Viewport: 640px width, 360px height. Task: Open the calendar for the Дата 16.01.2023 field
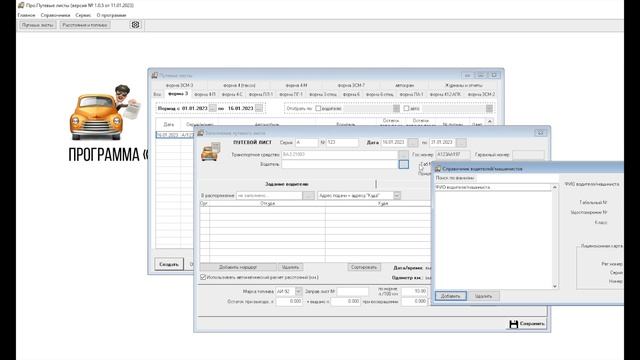click(x=413, y=142)
